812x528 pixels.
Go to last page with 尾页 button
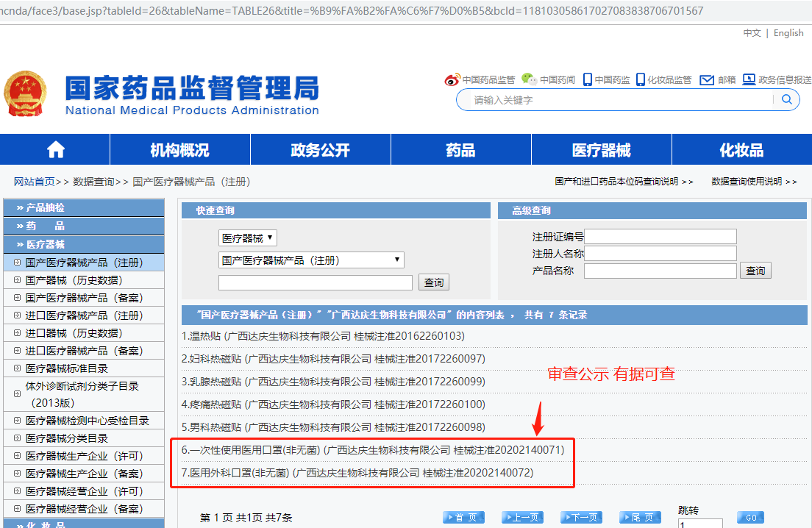(640, 518)
